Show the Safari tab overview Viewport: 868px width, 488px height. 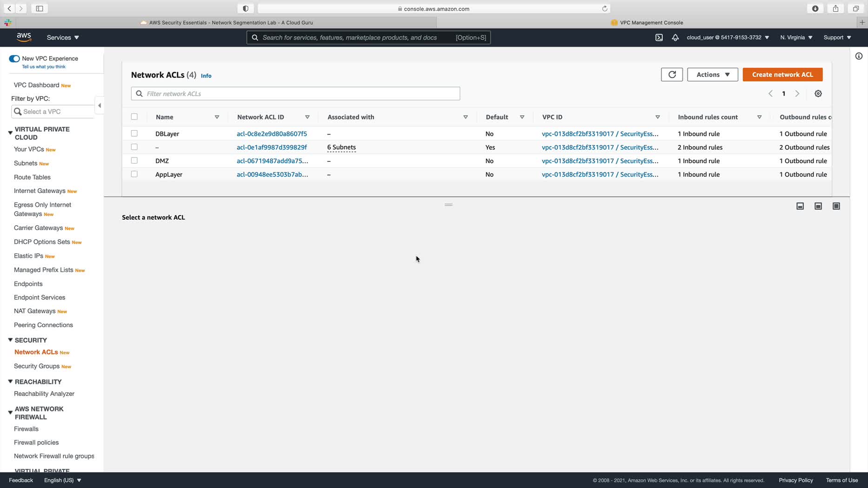[x=856, y=8]
